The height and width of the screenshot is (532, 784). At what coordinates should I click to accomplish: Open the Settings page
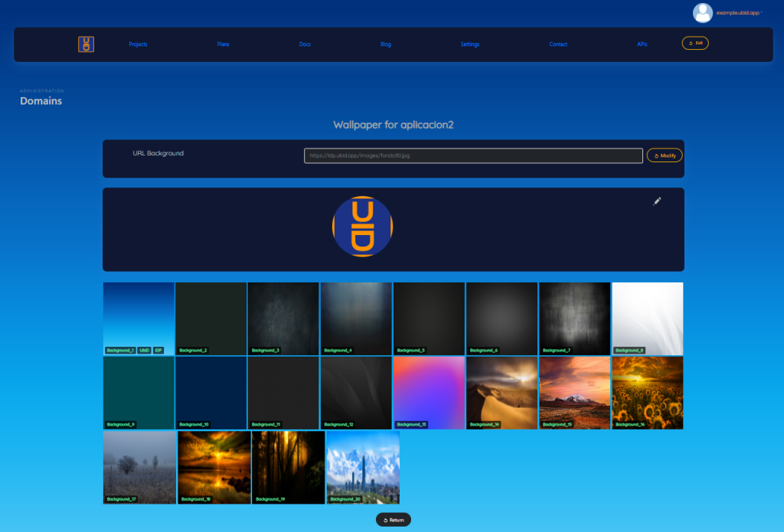click(x=470, y=44)
